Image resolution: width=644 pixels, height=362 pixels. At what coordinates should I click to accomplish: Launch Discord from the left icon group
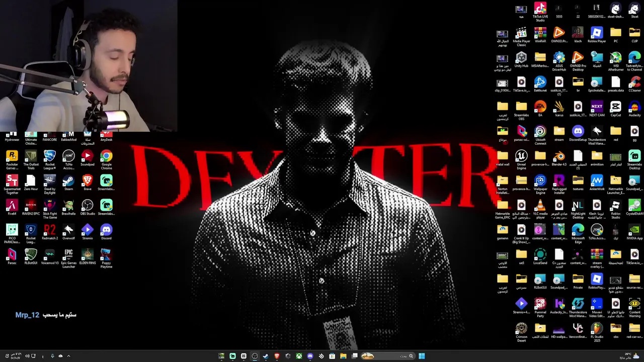tap(106, 232)
